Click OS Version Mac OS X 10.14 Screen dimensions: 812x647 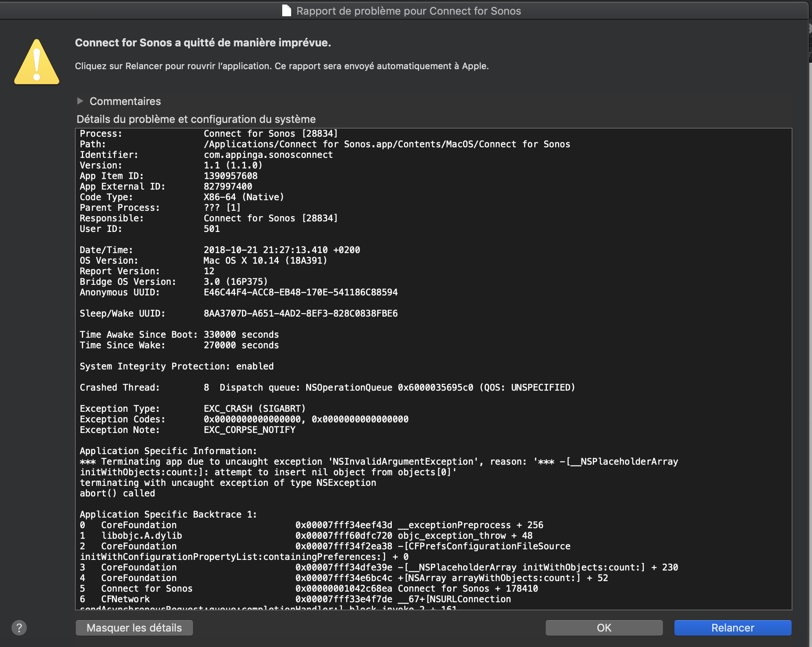click(x=265, y=260)
